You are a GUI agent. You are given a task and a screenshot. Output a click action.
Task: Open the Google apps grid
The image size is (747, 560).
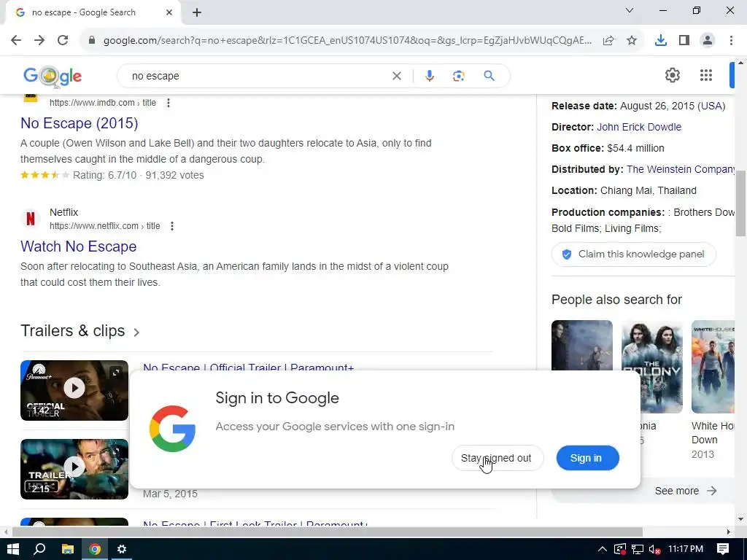tap(706, 75)
